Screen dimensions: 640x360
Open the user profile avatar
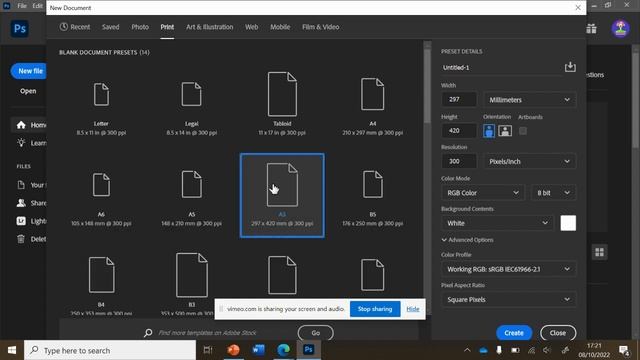coord(620,29)
